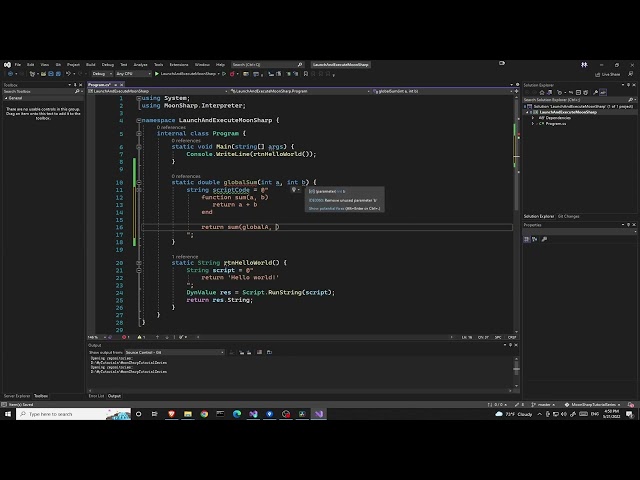Viewport: 640px width, 480px height.
Task: Switch to Output tab
Action: click(x=114, y=396)
